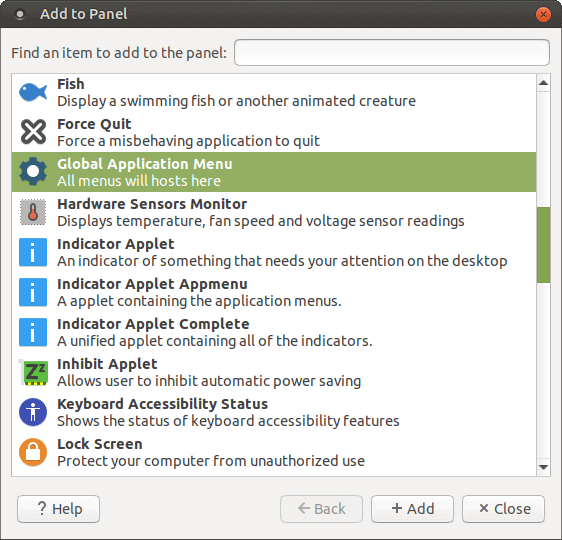Choose the Hardware Sensors Monitor list entry
This screenshot has height=540, width=562.
[274, 212]
